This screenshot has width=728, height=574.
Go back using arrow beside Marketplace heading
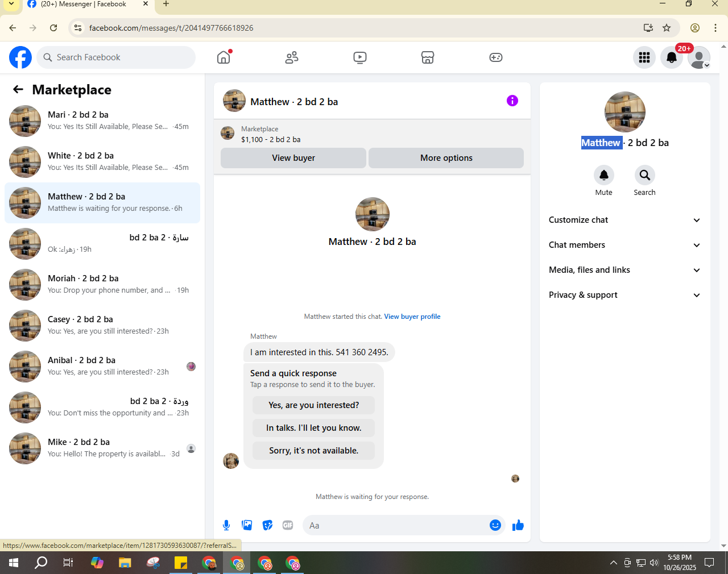pyautogui.click(x=18, y=89)
